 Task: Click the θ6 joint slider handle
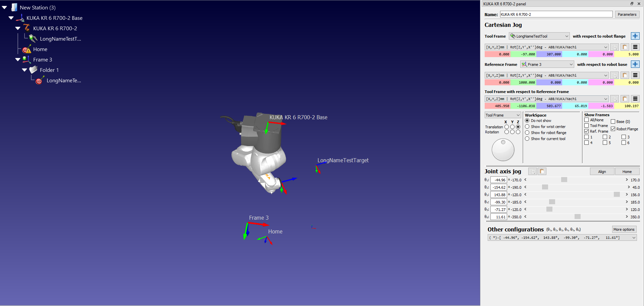pos(578,217)
